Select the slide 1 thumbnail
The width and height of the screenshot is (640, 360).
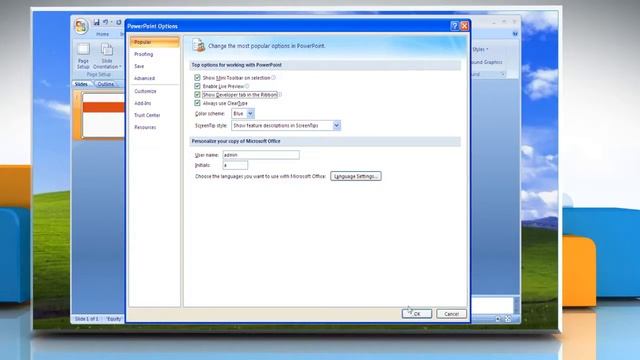point(103,115)
